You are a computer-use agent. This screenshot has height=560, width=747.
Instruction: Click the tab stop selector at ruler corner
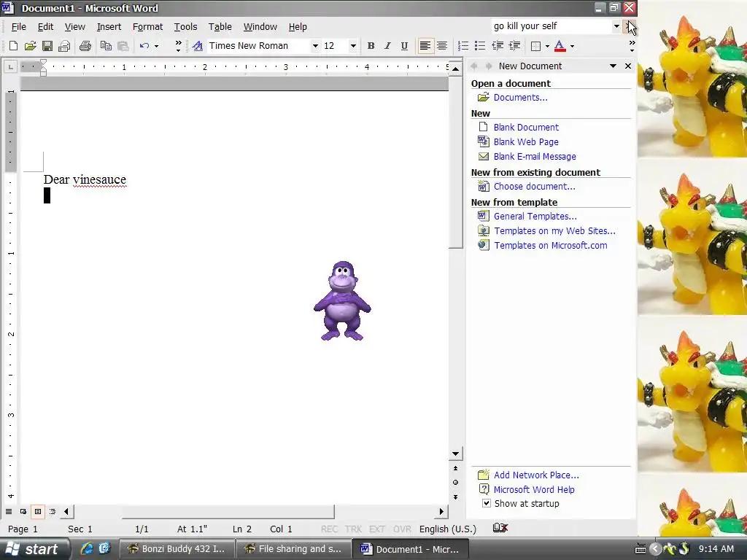pyautogui.click(x=10, y=66)
